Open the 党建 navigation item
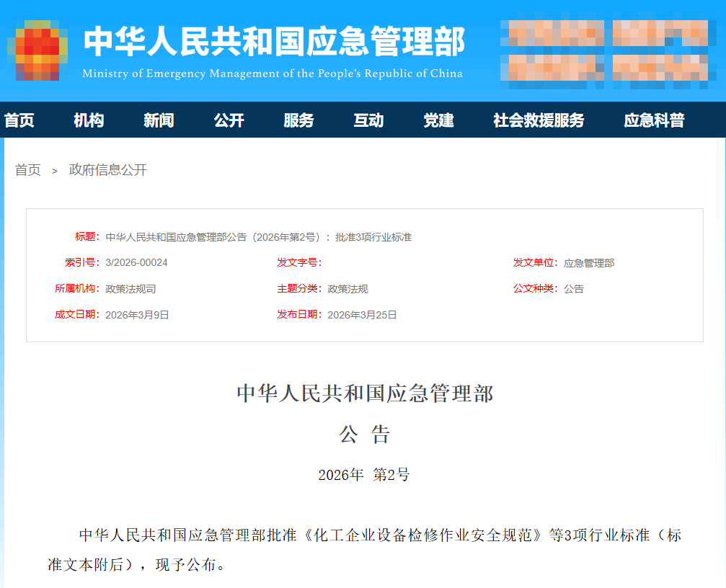The height and width of the screenshot is (588, 726). 438,120
